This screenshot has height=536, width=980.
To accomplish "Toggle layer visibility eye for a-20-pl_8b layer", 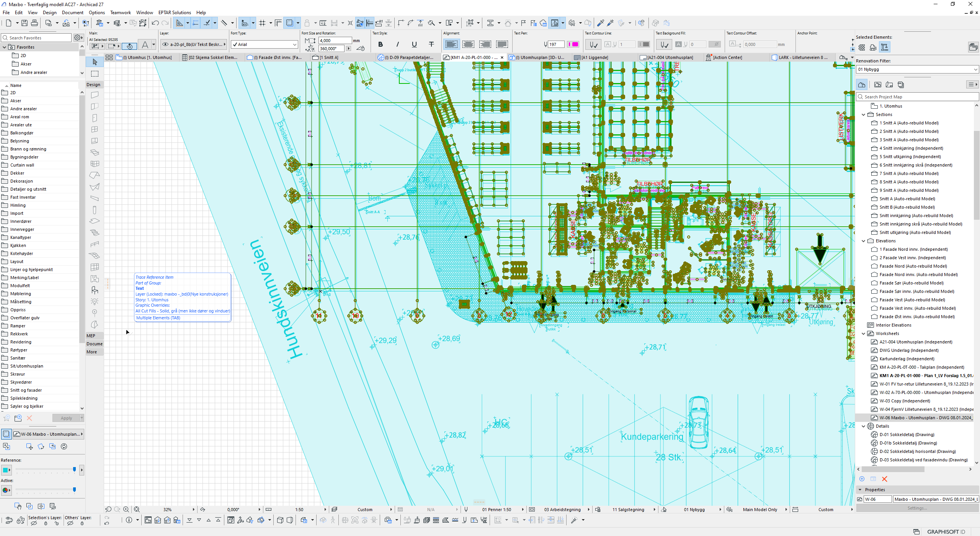I will (165, 44).
